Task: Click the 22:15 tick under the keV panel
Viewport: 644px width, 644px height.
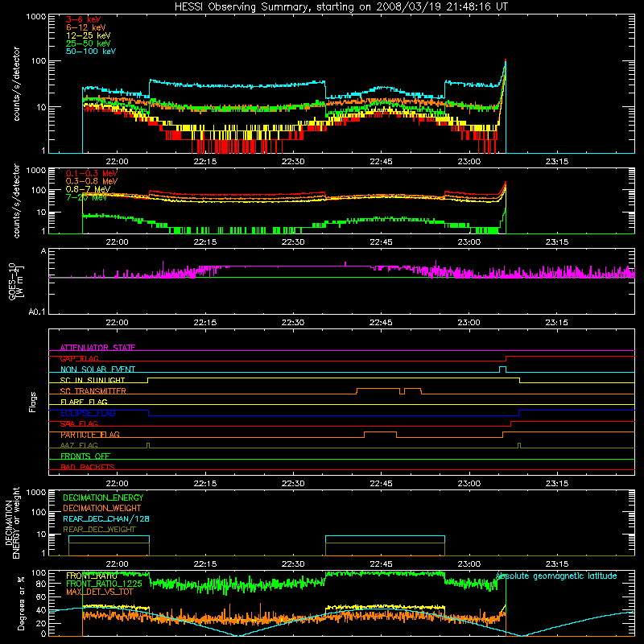Action: (x=205, y=162)
